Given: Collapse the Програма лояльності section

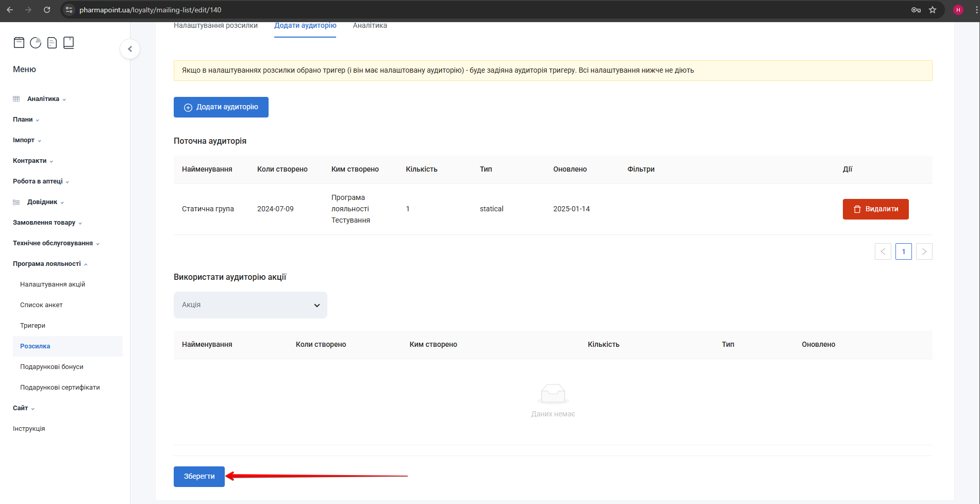Looking at the screenshot, I should [x=50, y=264].
